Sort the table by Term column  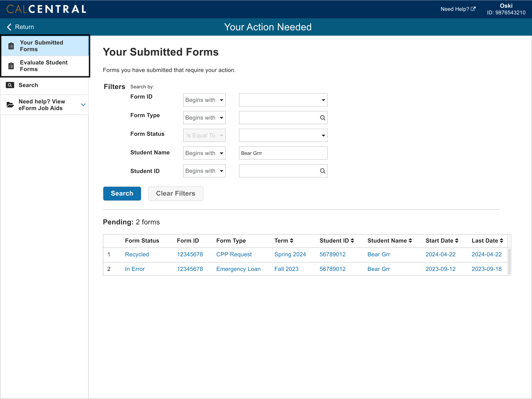click(x=291, y=241)
